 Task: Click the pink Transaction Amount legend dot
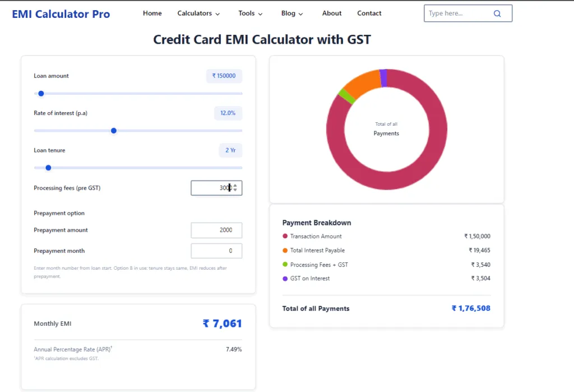(x=285, y=236)
